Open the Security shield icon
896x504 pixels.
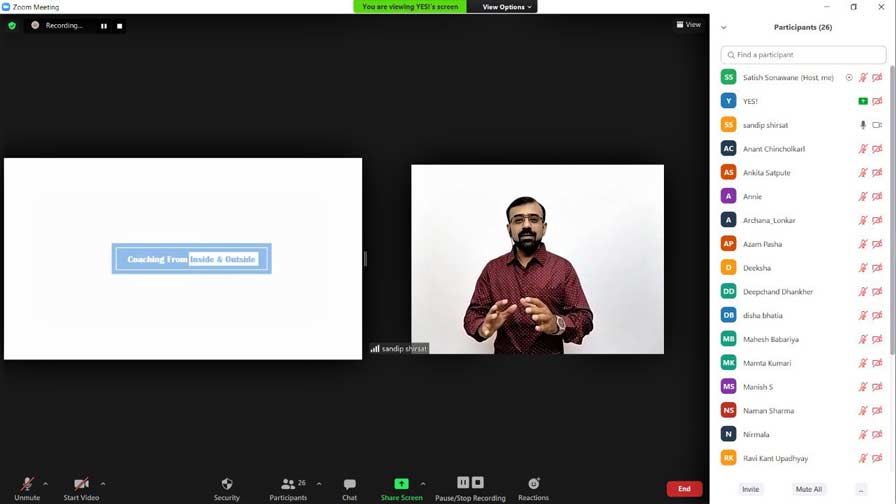pyautogui.click(x=227, y=483)
